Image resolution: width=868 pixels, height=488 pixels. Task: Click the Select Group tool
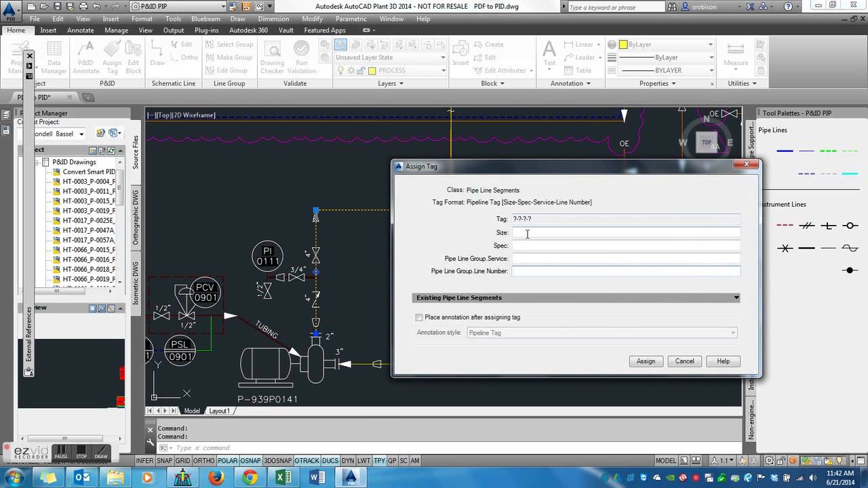click(229, 45)
